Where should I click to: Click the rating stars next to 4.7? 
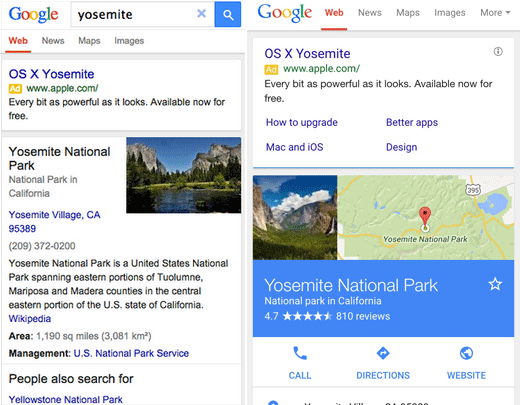[x=307, y=316]
